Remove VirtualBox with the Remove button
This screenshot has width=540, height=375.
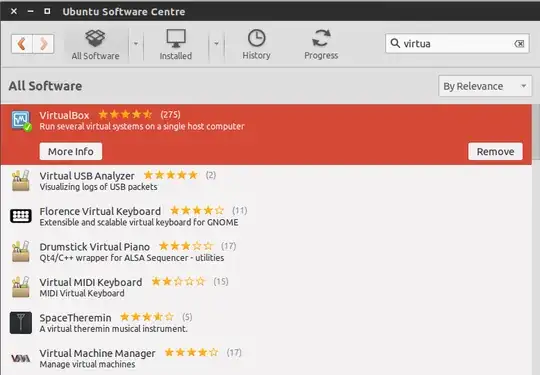pos(495,152)
